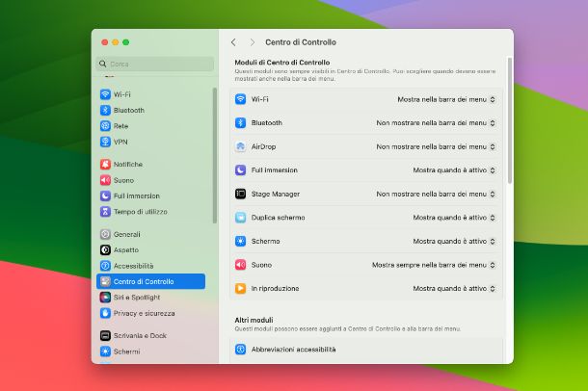This screenshot has width=588, height=391.
Task: Click the AirDrop module icon
Action: pyautogui.click(x=240, y=146)
